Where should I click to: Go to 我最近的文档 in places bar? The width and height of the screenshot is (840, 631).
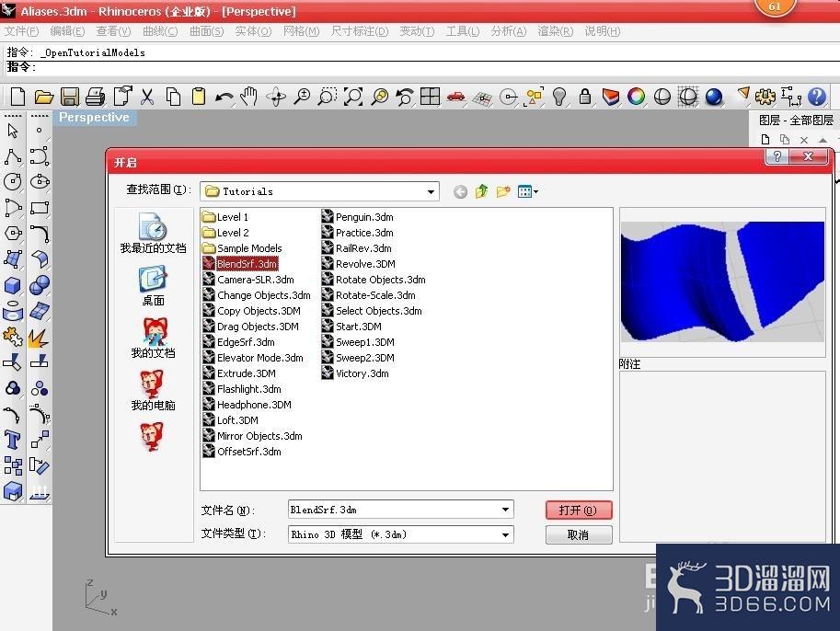tap(154, 233)
